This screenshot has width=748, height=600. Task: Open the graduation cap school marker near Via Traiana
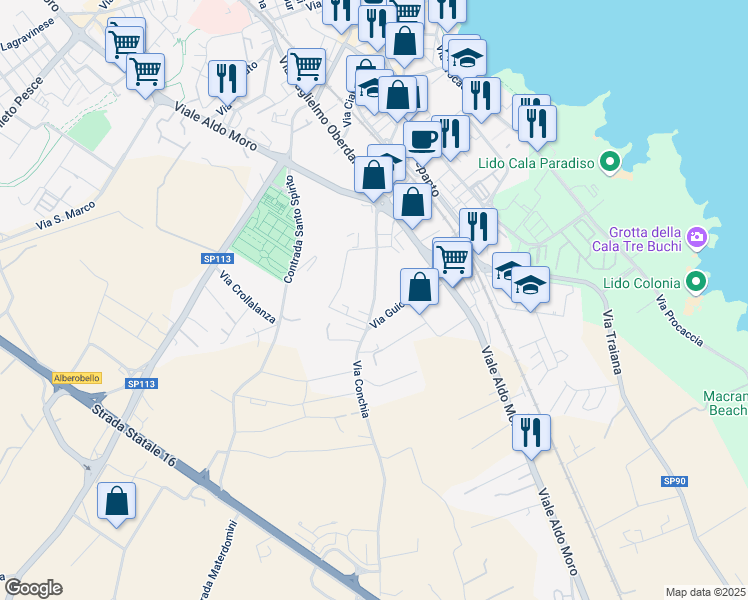pyautogui.click(x=531, y=286)
